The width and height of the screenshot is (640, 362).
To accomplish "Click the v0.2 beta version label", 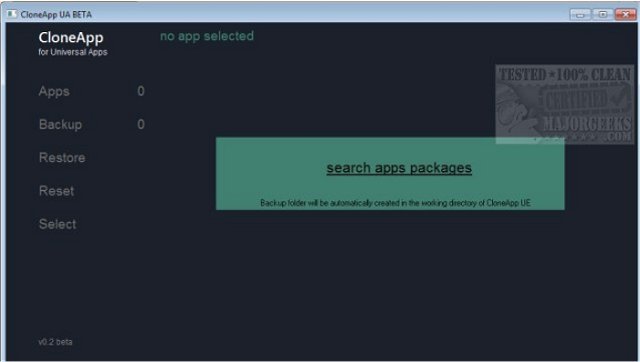I will [x=55, y=342].
